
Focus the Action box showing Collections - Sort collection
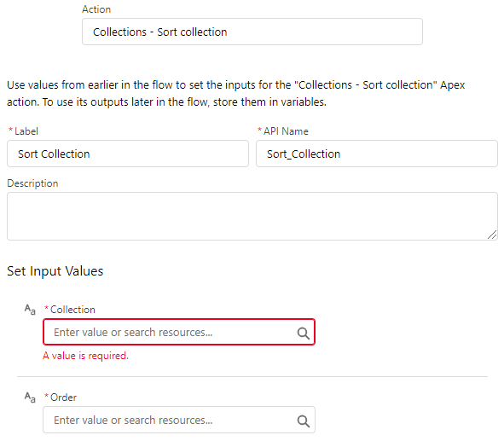(252, 32)
